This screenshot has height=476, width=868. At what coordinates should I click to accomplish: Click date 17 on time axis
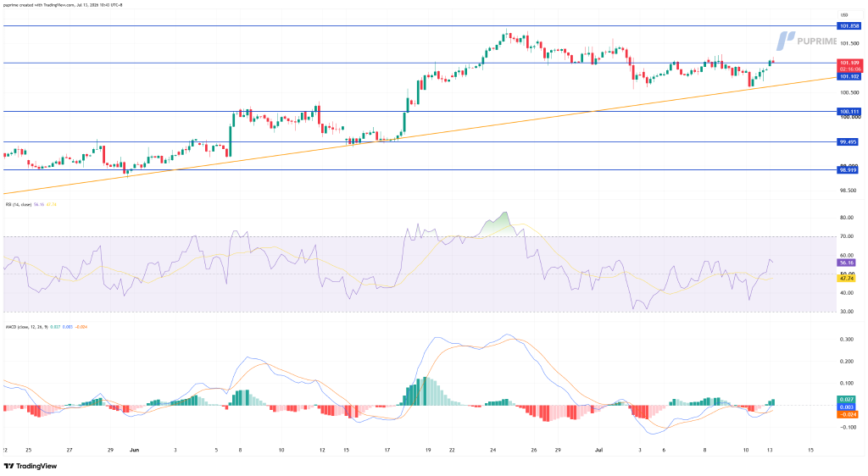coord(387,451)
